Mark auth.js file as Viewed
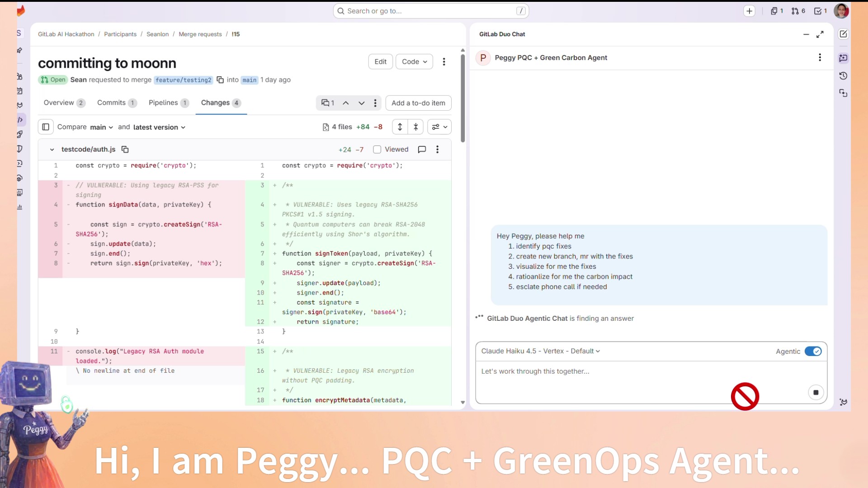The width and height of the screenshot is (868, 488). pyautogui.click(x=377, y=150)
